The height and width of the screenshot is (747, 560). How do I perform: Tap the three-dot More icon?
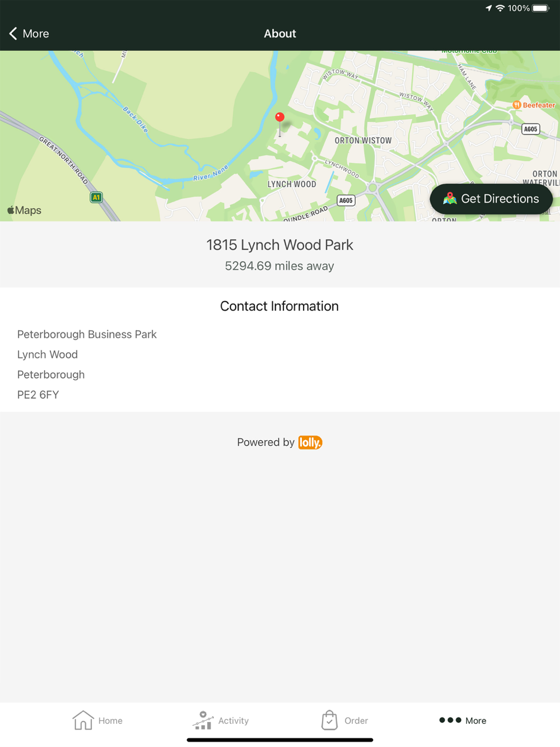point(450,720)
